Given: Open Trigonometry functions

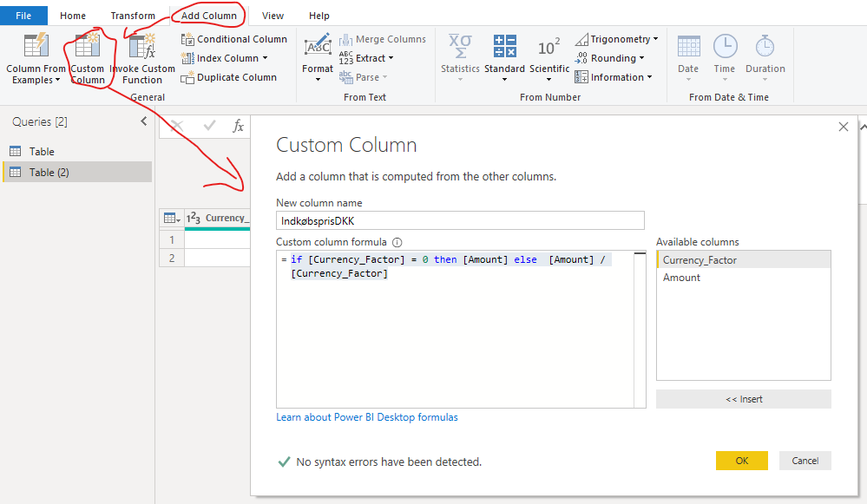Looking at the screenshot, I should 616,39.
